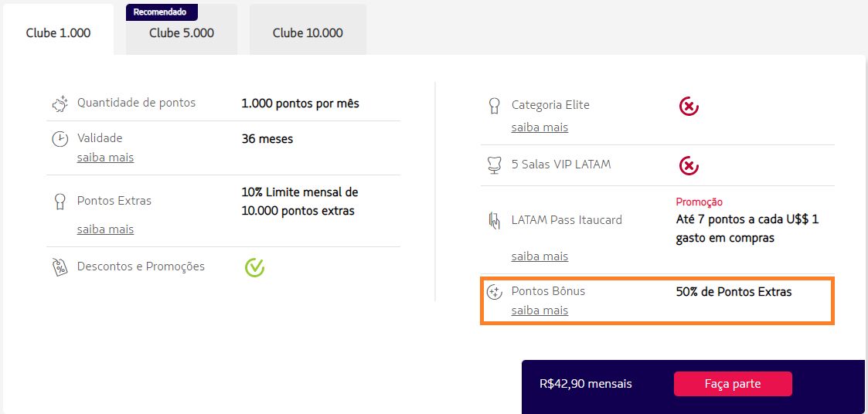The width and height of the screenshot is (868, 414).
Task: Click the green checkmark for Descontos e Promoções
Action: 254,266
